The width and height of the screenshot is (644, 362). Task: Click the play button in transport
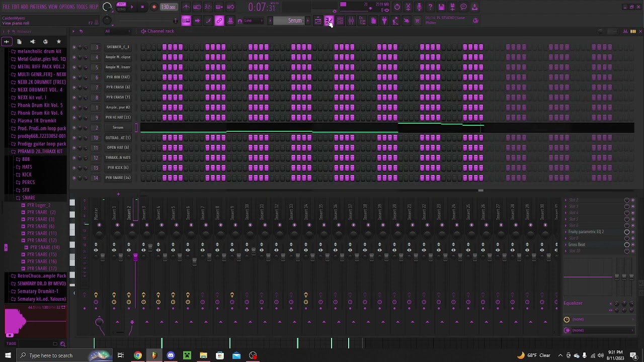(x=132, y=7)
